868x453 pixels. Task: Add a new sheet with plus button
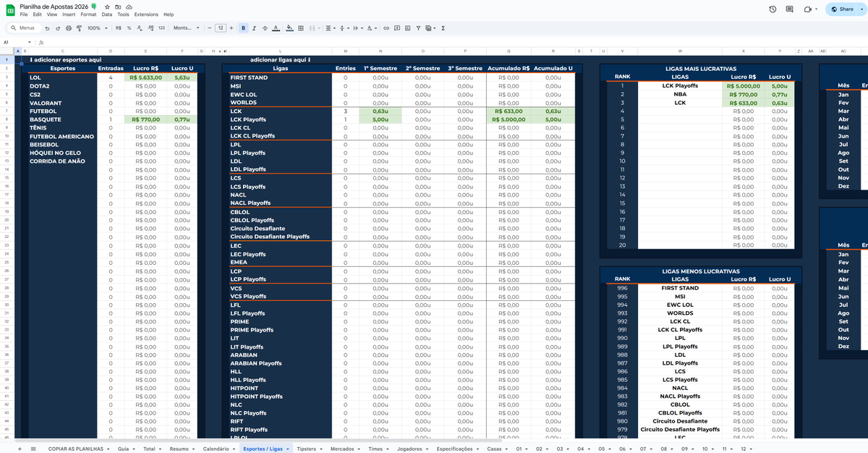[x=19, y=449]
